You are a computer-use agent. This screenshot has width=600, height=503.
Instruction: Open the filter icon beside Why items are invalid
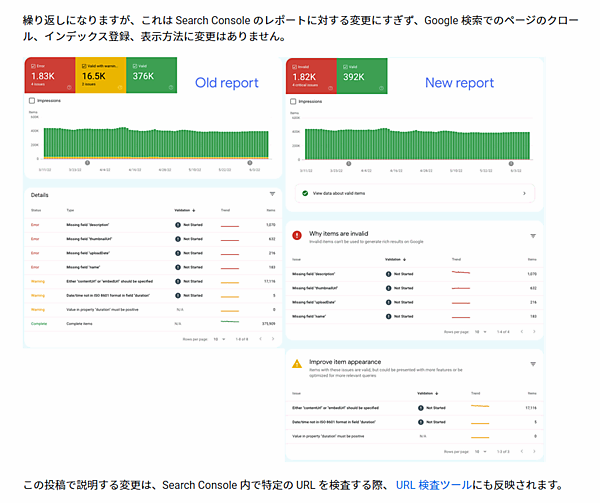pos(533,236)
